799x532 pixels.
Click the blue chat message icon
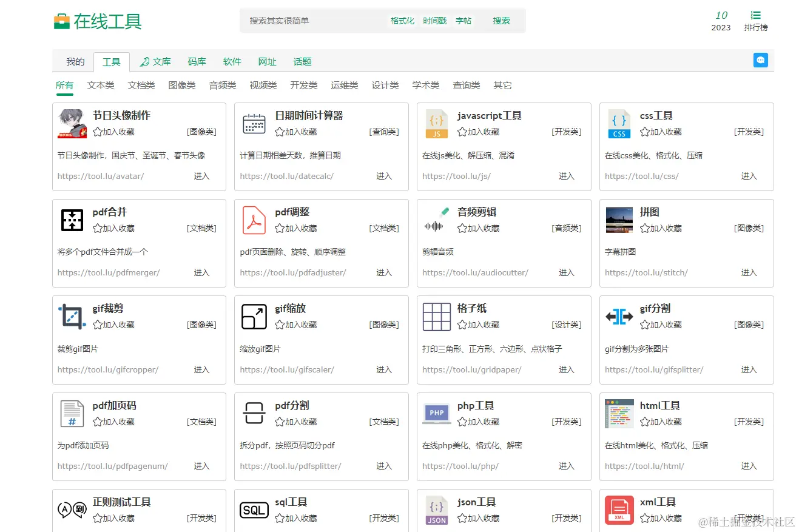click(760, 60)
